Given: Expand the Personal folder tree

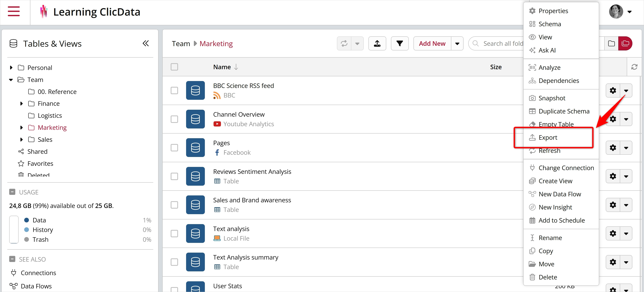Looking at the screenshot, I should pos(11,68).
